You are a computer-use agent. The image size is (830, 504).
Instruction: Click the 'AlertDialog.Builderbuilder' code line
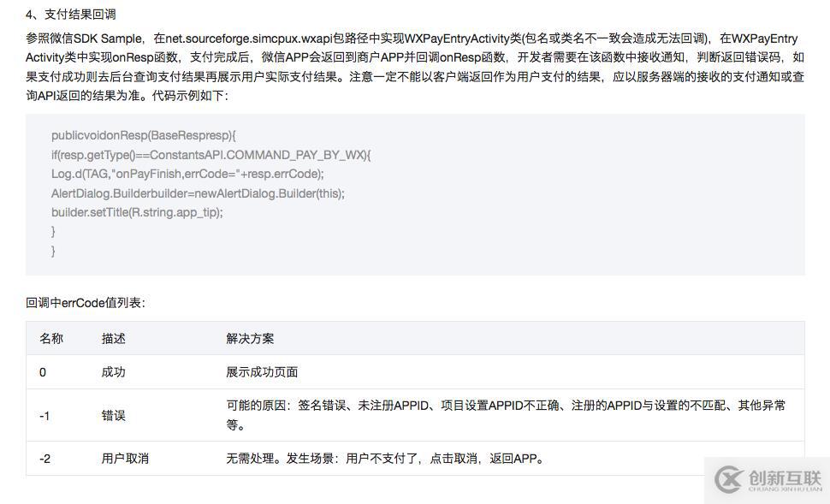pyautogui.click(x=198, y=193)
